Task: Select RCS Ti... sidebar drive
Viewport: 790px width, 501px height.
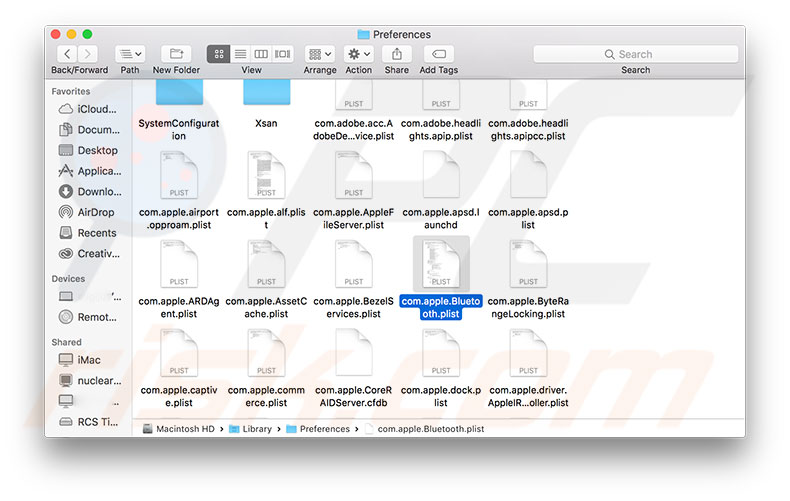Action: (x=88, y=422)
